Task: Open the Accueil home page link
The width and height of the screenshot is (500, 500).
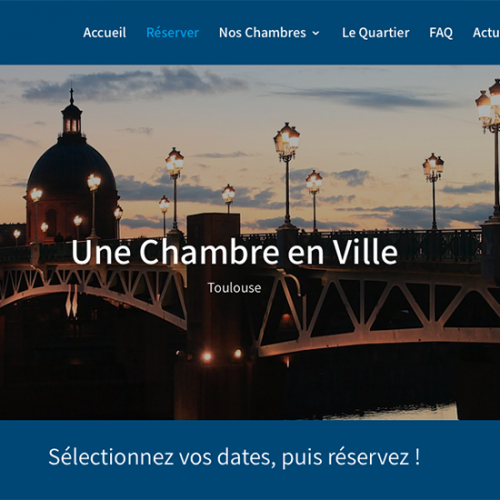Action: click(x=105, y=33)
